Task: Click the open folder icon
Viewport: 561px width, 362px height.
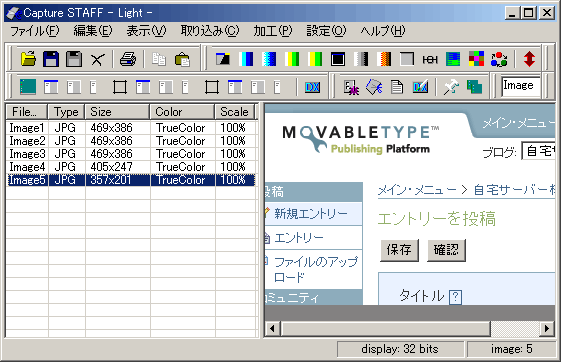Action: click(x=28, y=59)
